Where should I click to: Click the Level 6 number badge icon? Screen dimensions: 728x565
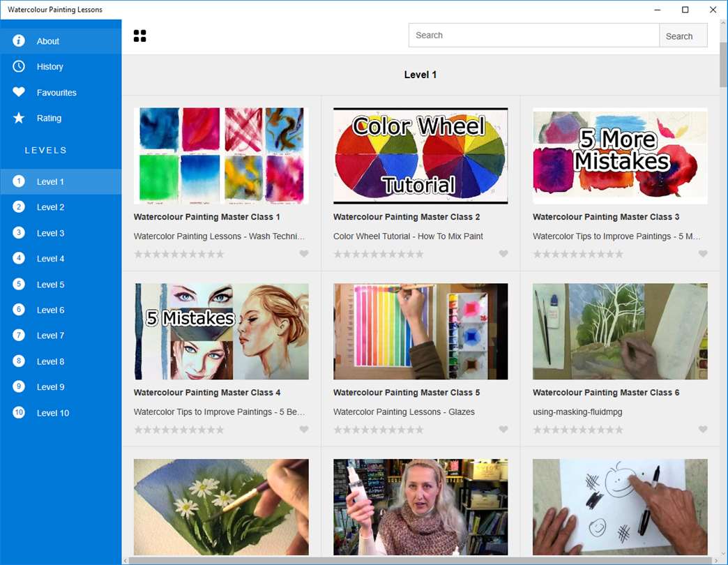pos(19,310)
